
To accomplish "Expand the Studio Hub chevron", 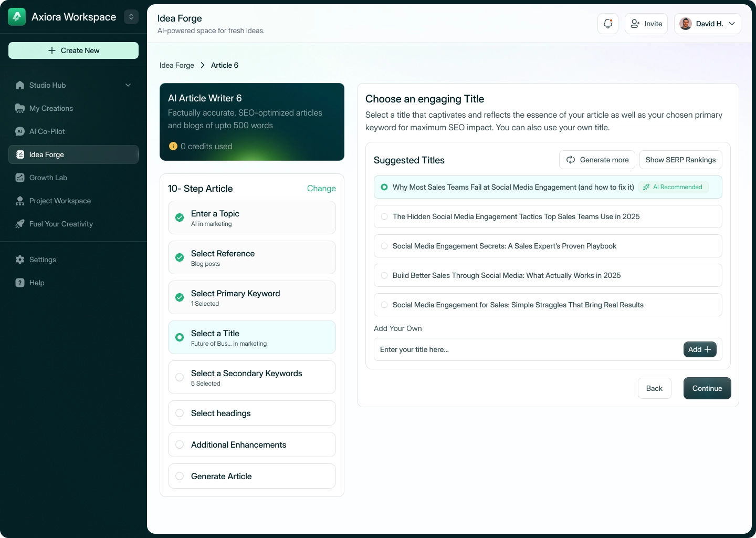I will click(x=128, y=85).
